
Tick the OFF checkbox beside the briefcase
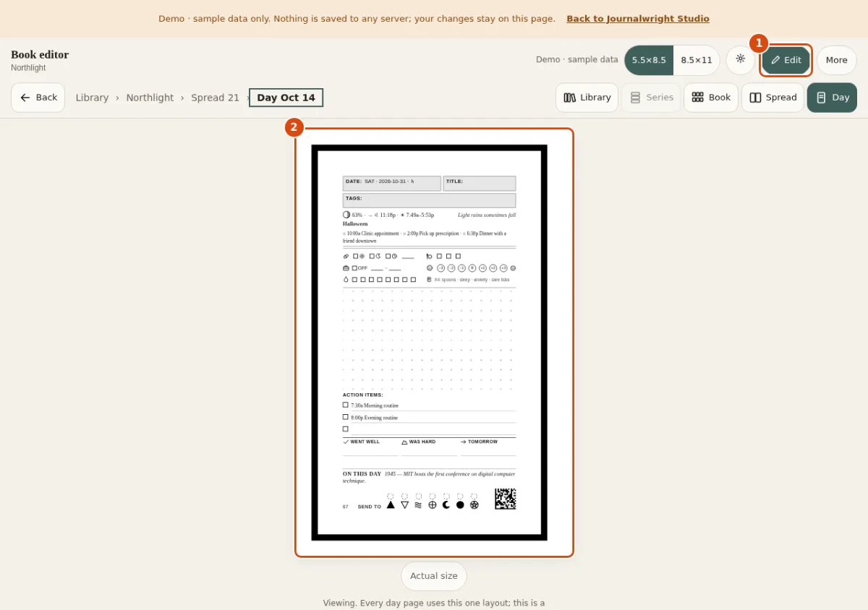tap(355, 267)
